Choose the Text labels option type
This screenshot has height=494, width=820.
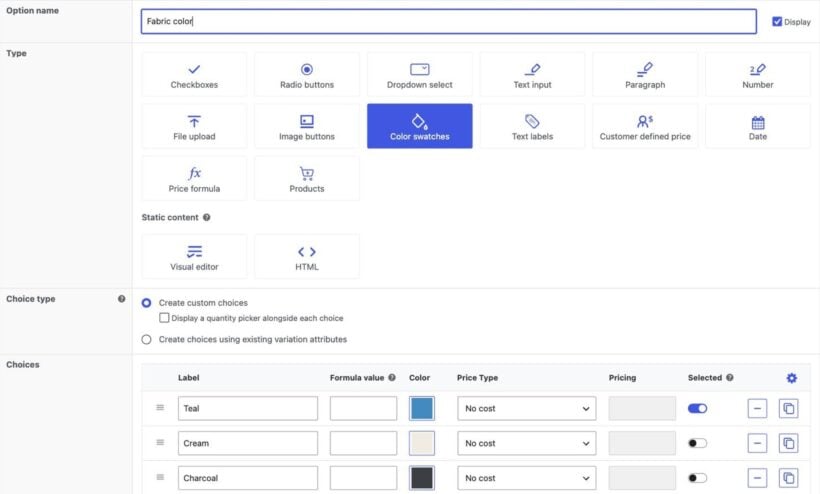point(532,126)
